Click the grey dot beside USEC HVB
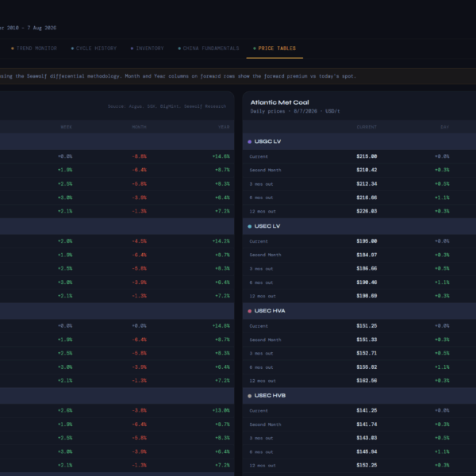476x476 pixels. point(250,396)
